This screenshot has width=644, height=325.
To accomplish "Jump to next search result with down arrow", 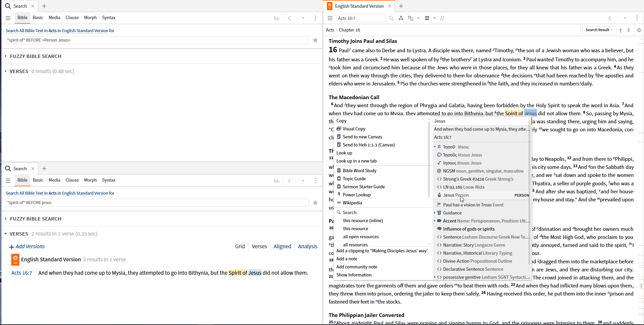I will coord(629,30).
